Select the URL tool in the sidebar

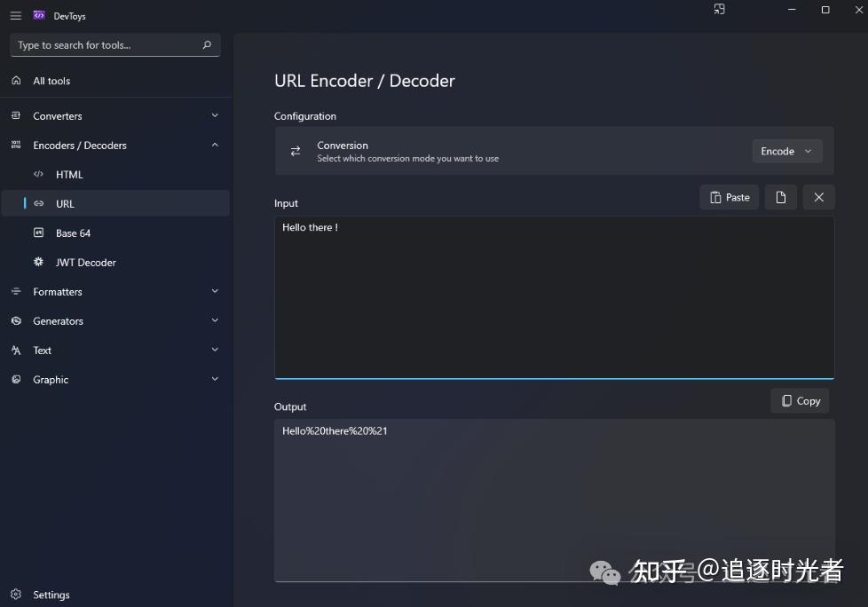click(x=63, y=203)
